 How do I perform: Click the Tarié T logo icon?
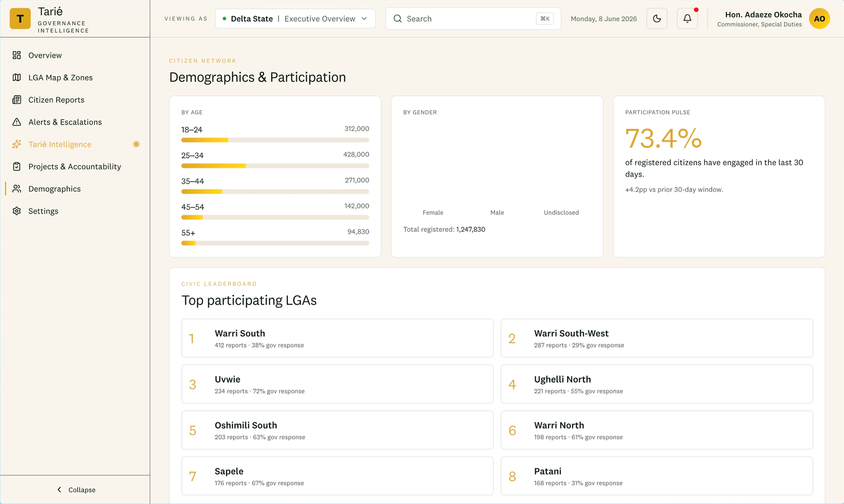pos(20,19)
